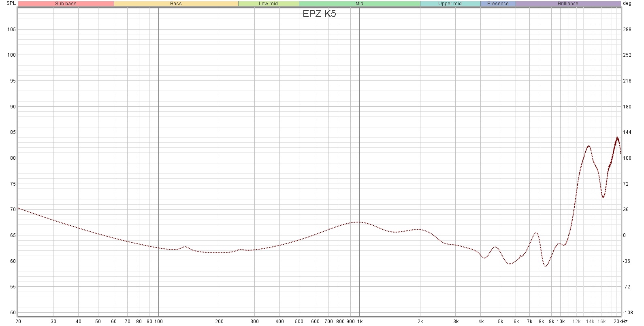The image size is (644, 326).
Task: Click the 180 degree axis value
Action: 627,107
